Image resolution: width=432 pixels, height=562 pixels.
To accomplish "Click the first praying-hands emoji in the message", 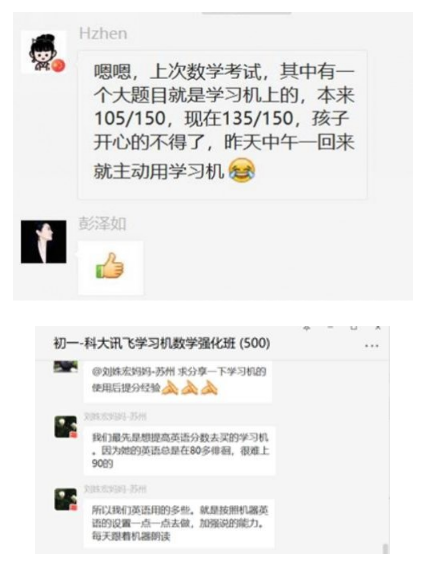I will (170, 388).
